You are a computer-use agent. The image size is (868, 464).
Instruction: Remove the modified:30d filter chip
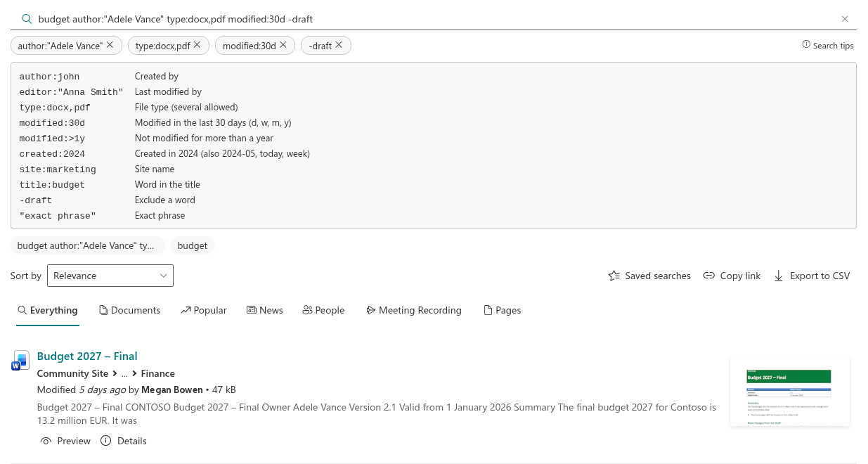coord(283,45)
